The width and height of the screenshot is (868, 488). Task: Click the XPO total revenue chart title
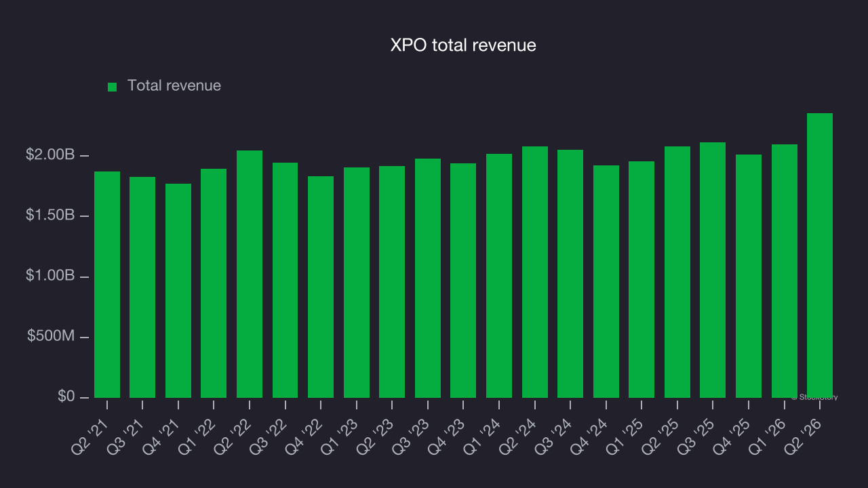click(463, 45)
